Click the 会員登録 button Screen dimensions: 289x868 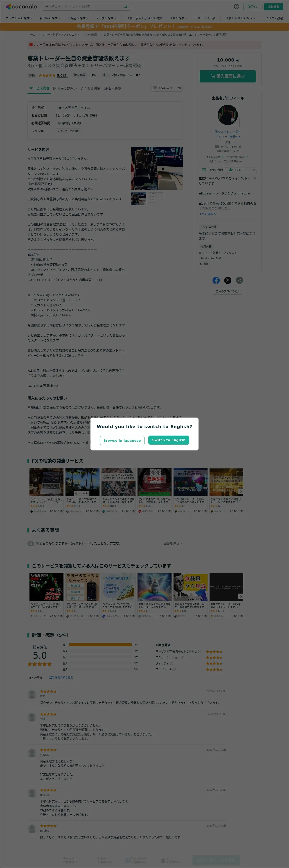click(x=273, y=6)
